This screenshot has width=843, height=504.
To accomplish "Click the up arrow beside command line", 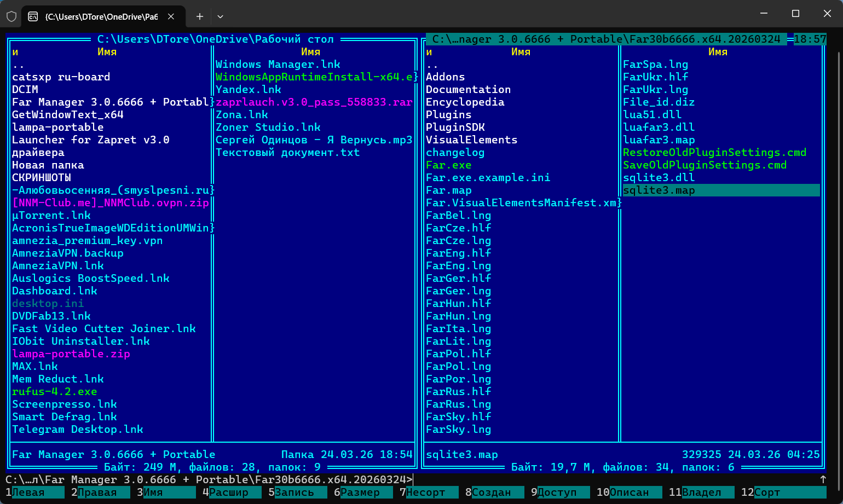I will (x=823, y=479).
